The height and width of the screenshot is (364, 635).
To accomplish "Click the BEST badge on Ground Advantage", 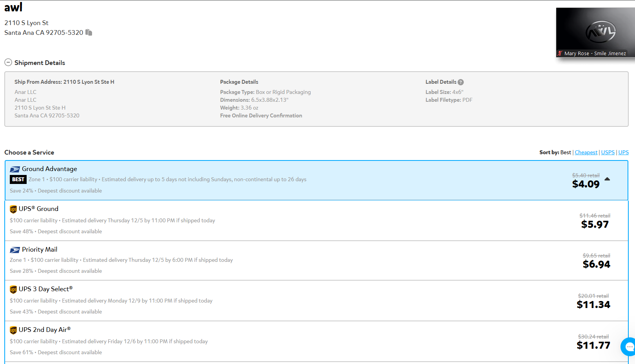I will [18, 179].
